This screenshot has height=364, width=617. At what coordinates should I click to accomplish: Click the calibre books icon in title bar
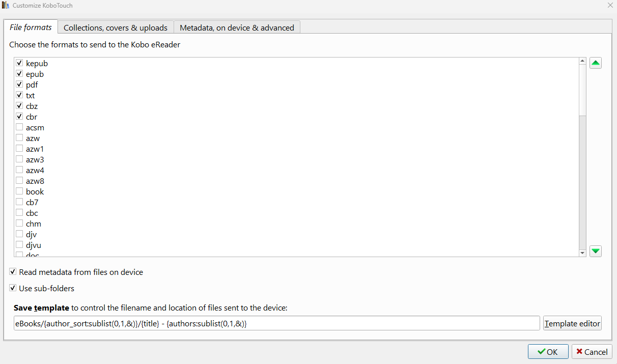coord(6,6)
